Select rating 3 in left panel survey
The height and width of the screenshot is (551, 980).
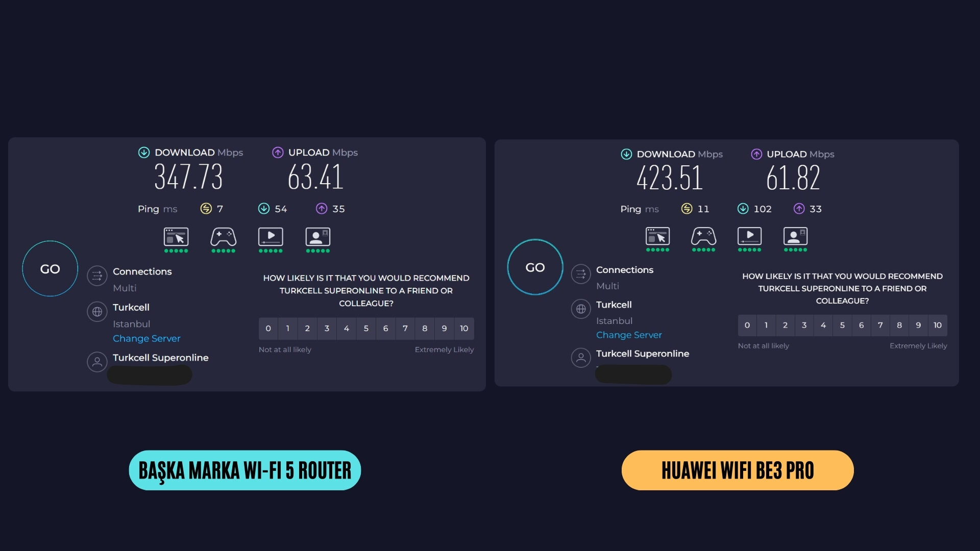[327, 329]
